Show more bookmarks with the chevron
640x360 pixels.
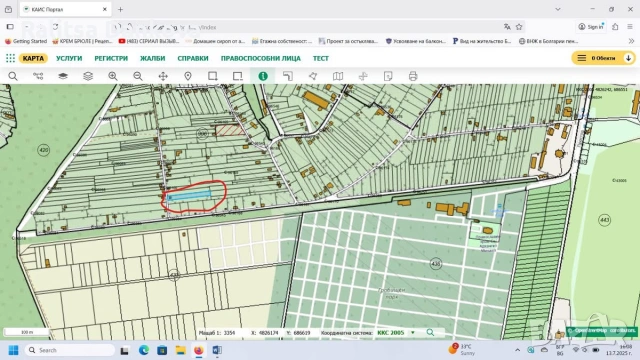[631, 41]
